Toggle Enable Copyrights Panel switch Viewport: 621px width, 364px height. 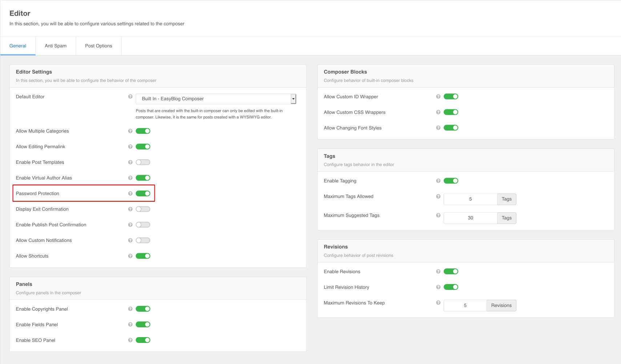[143, 309]
